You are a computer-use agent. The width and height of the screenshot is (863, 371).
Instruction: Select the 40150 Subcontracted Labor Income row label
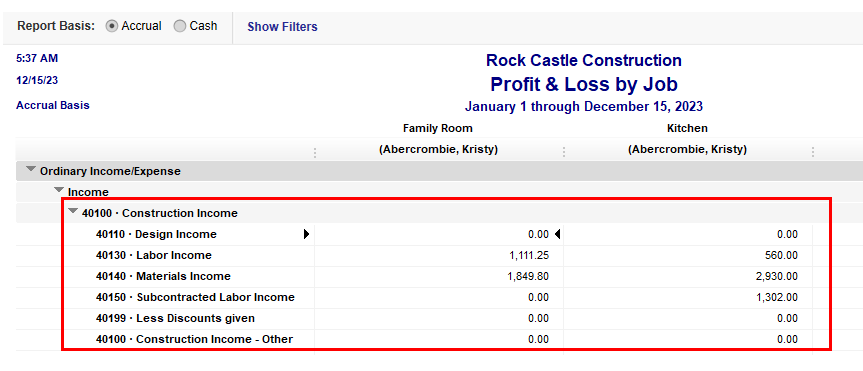click(195, 297)
